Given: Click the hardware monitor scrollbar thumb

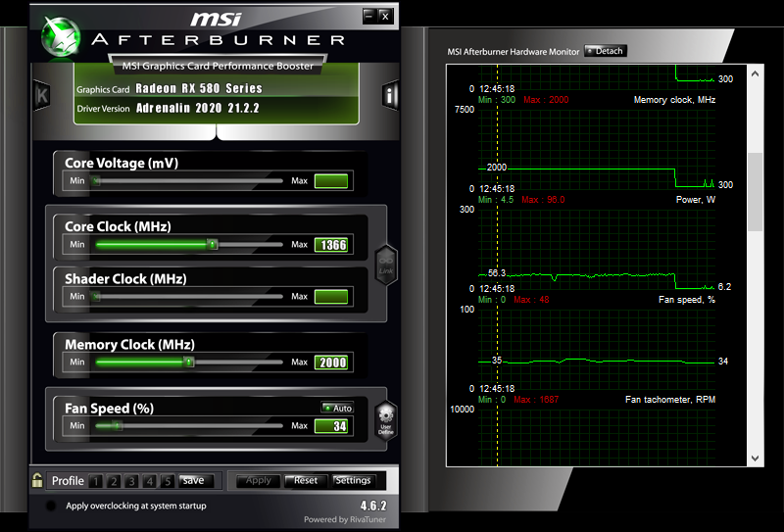Looking at the screenshot, I should click(x=755, y=191).
